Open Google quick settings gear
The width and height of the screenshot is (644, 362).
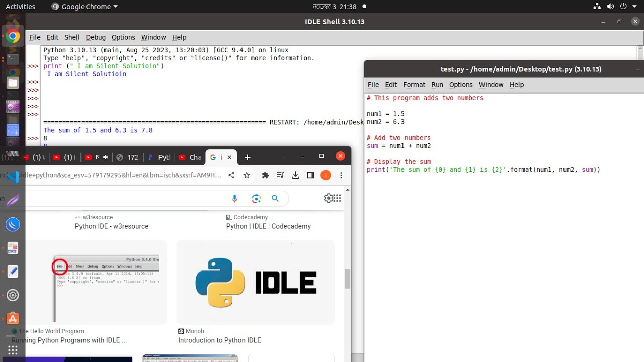pyautogui.click(x=328, y=198)
